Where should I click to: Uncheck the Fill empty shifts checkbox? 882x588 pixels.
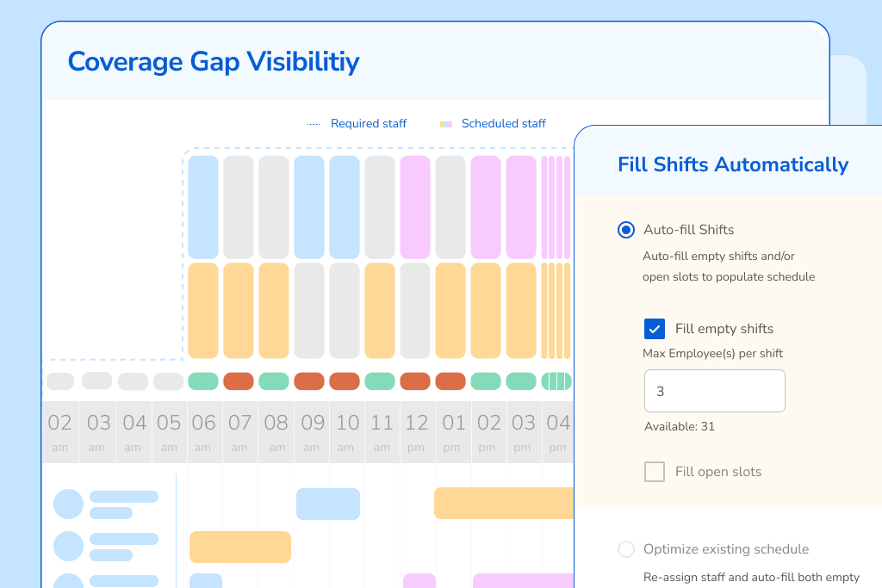click(655, 329)
